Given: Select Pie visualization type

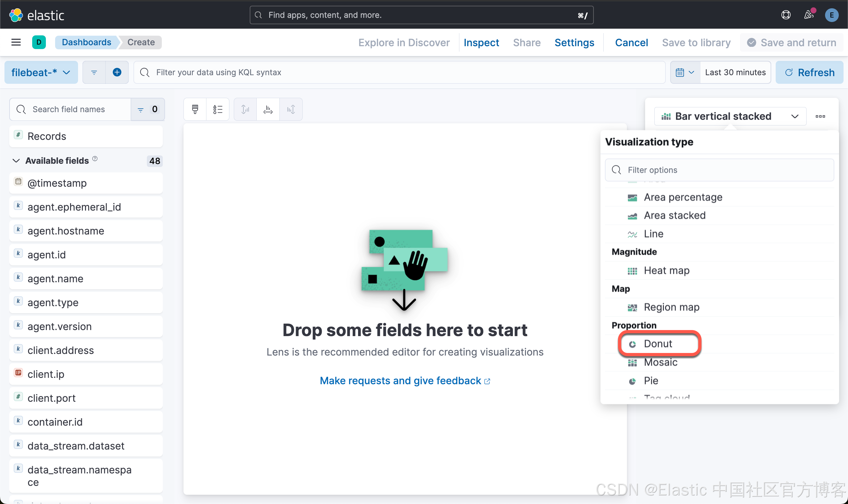Looking at the screenshot, I should coord(719,380).
